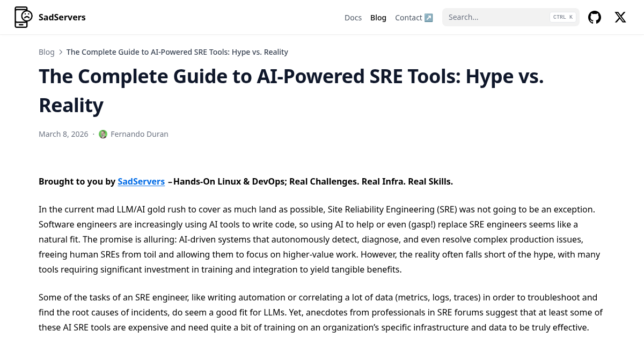This screenshot has height=338, width=644.
Task: Click the paragraph starting 'Some of the tasks'
Action: (x=321, y=312)
